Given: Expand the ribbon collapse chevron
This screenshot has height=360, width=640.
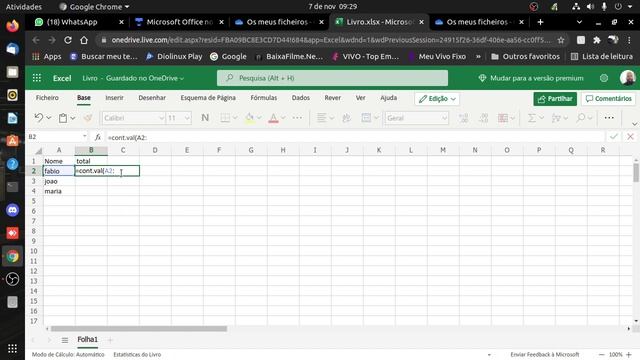Looking at the screenshot, I should pos(634,124).
